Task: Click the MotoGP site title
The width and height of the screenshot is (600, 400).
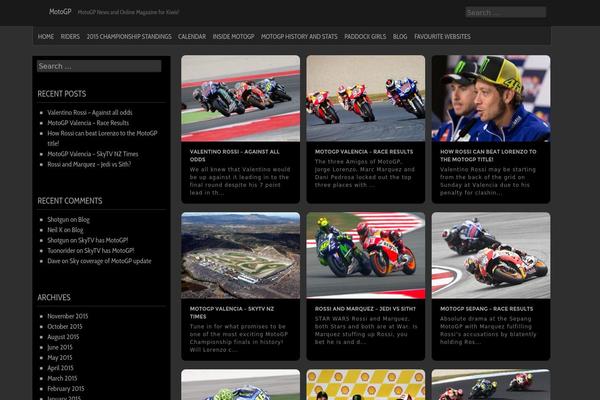Action: pyautogui.click(x=60, y=12)
